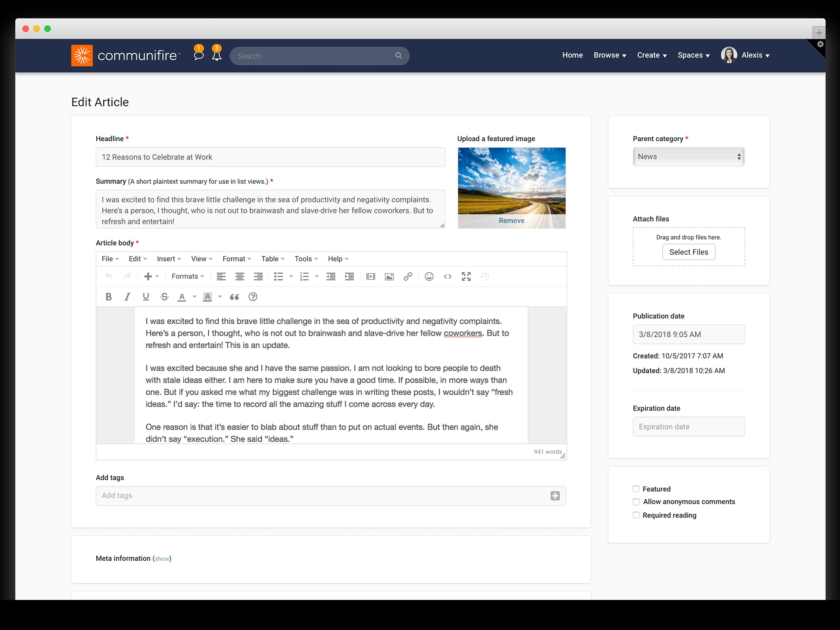Open the Spaces navigation dropdown
Screen dimensions: 840x630
(x=694, y=55)
